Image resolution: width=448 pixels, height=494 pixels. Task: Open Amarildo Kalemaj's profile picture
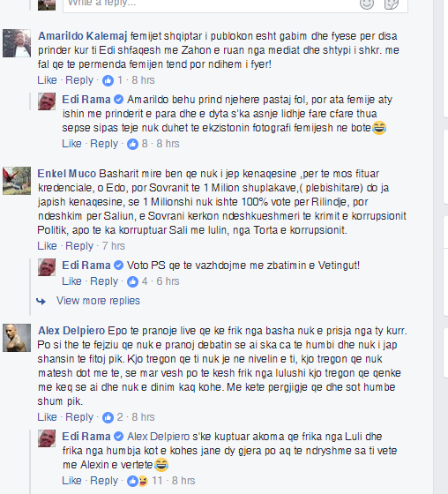(x=17, y=43)
